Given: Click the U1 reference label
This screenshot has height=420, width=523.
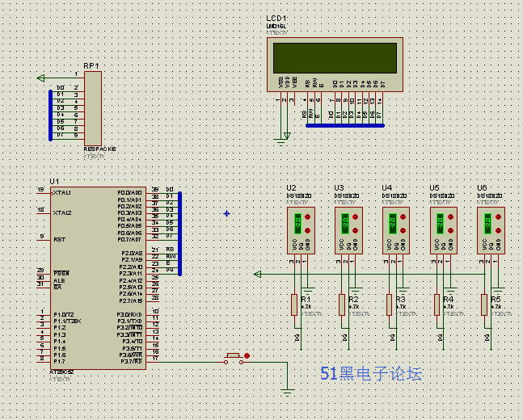Looking at the screenshot, I should (x=54, y=182).
